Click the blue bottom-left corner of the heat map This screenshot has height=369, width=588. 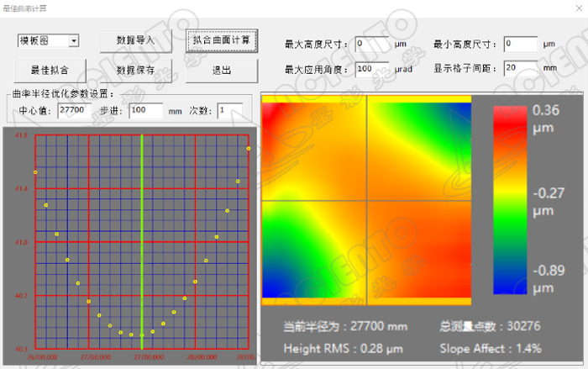[x=272, y=288]
